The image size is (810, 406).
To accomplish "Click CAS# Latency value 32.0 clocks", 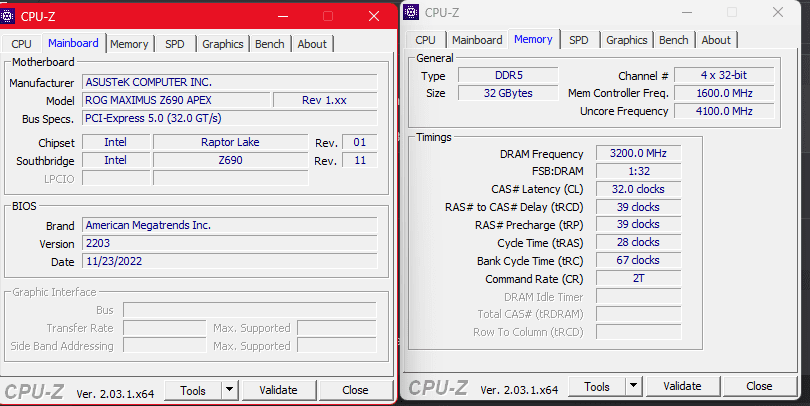I will [638, 189].
